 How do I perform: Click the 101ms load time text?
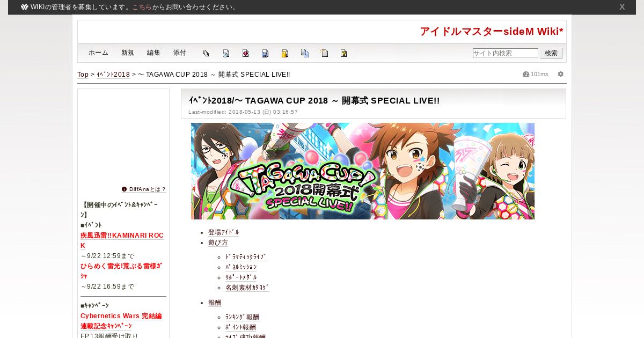539,74
